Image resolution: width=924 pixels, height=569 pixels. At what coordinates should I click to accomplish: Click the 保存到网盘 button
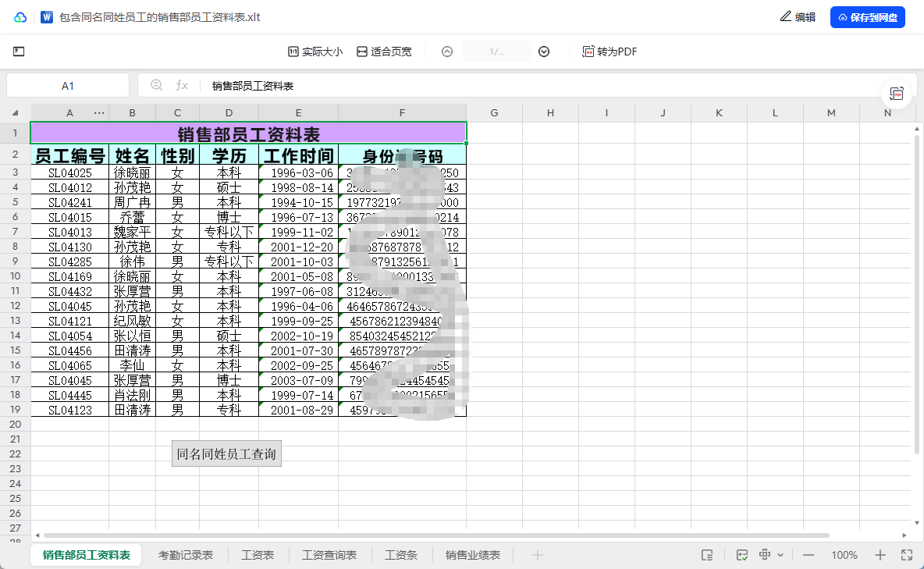point(867,16)
